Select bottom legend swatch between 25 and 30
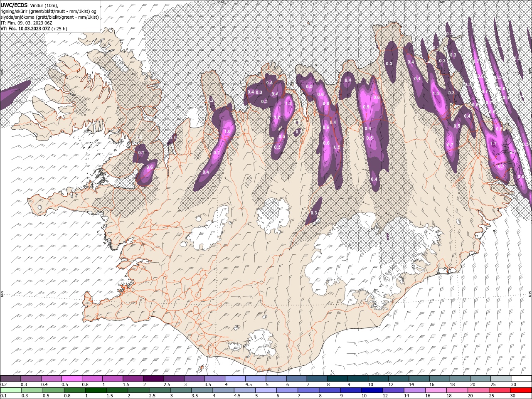Image resolution: width=532 pixels, height=399 pixels. 500,390
